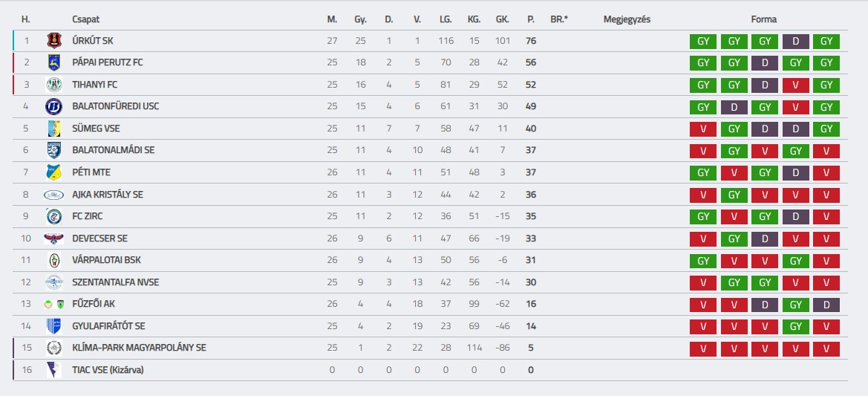
Task: Click the Várpalotai BSK crest
Action: click(x=53, y=260)
